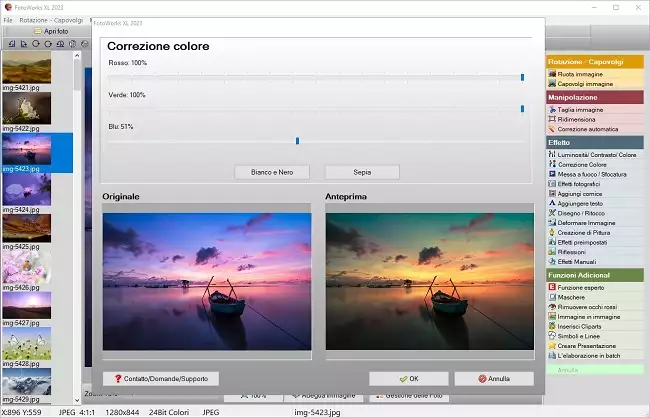Open the Rotazione - Capovolgi menu
Screen dimensions: 650x418
tap(52, 20)
